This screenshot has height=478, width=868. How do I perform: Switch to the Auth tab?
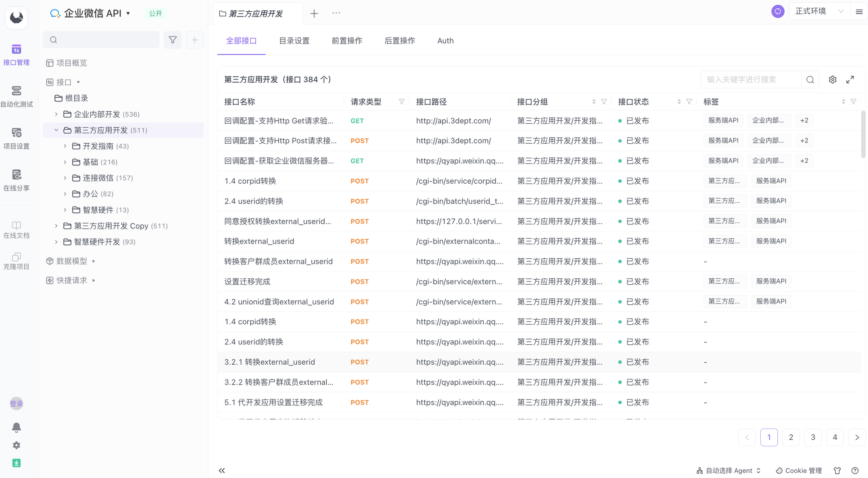coord(445,40)
